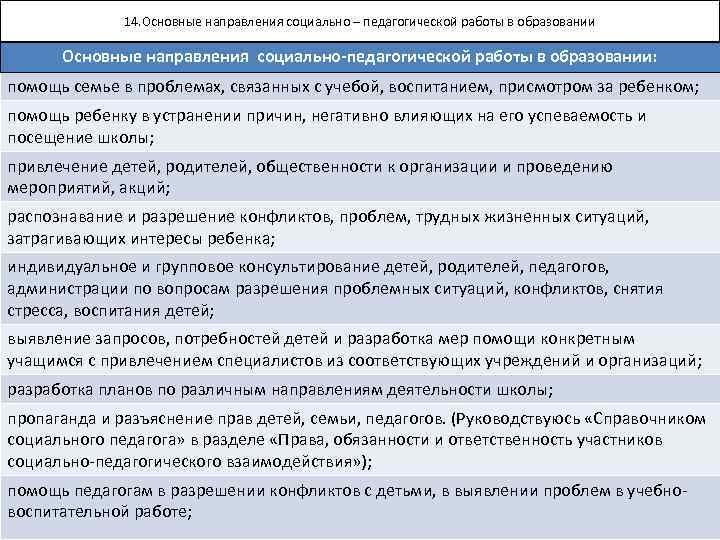720x540 pixels.
Task: Click the row 'разработка планов по различным направлениям'
Action: (360, 389)
